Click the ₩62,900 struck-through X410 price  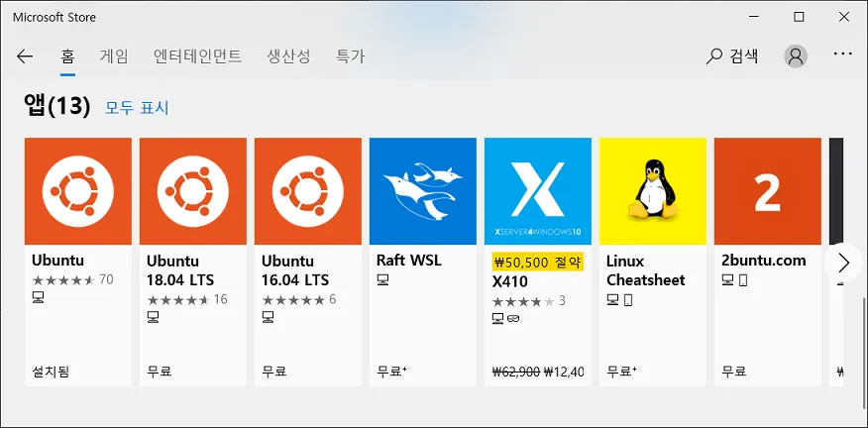(x=516, y=372)
